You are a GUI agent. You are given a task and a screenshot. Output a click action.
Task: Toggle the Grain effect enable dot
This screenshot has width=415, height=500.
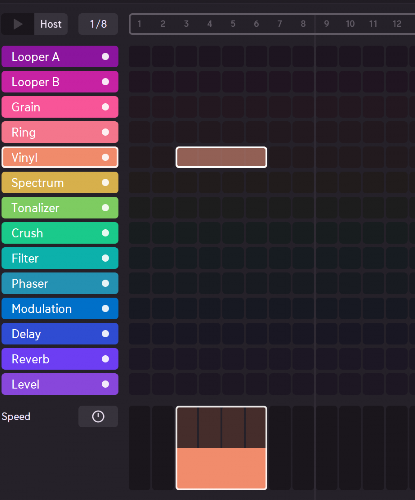coord(105,107)
